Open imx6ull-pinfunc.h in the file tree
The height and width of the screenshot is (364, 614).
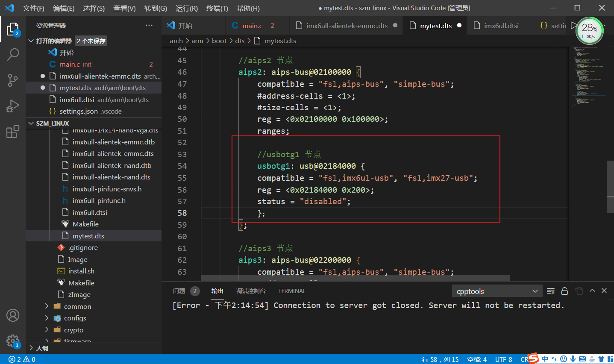(94, 200)
